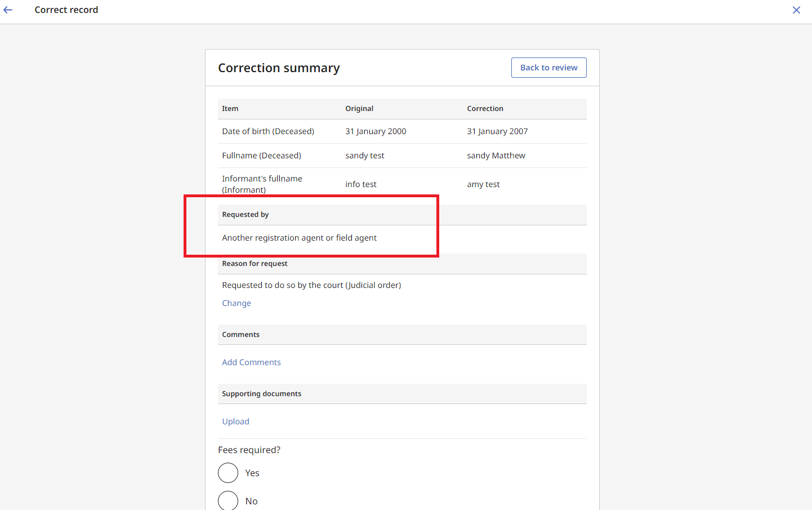Click Add Comments in the Comments section

click(251, 362)
